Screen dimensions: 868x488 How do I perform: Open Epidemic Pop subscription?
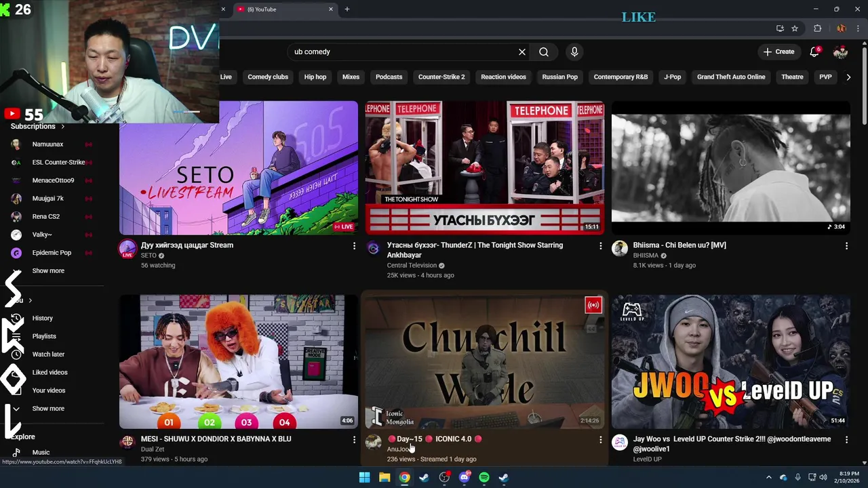(x=52, y=253)
